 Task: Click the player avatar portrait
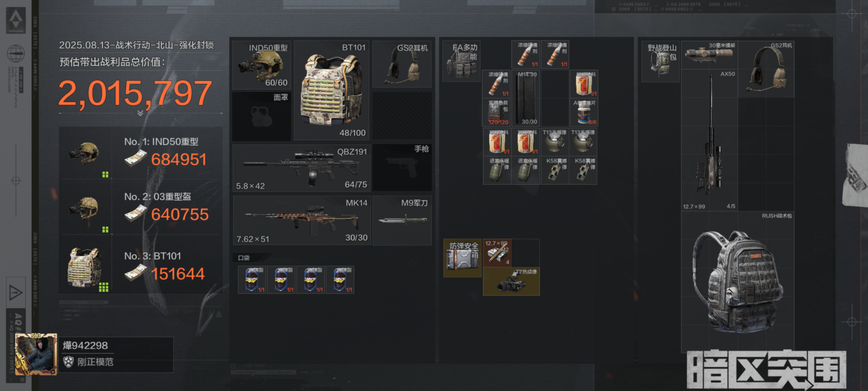(x=36, y=354)
